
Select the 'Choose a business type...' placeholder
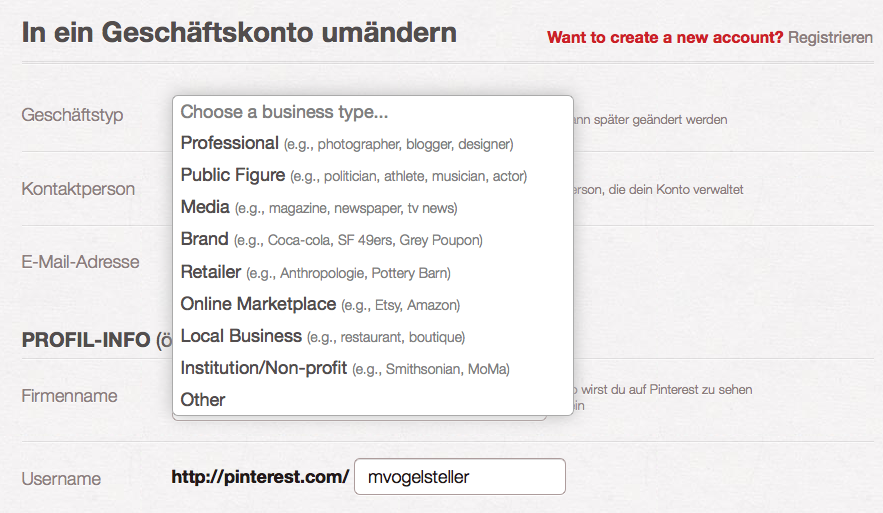pos(373,112)
